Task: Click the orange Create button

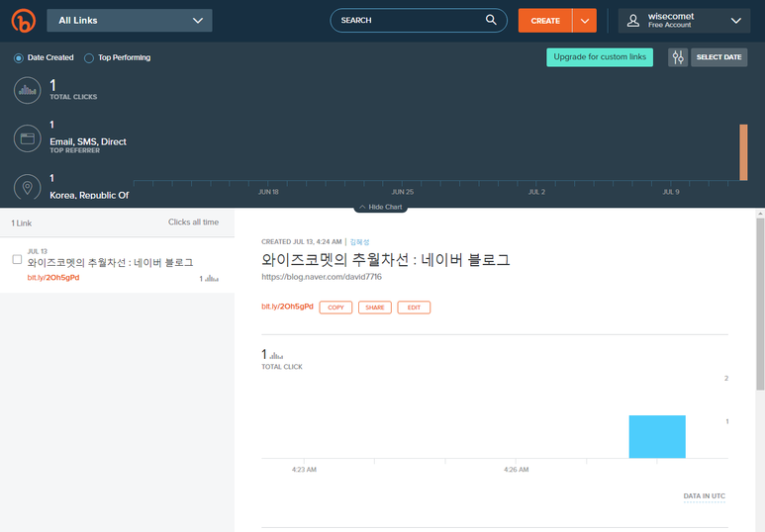Action: pos(545,21)
